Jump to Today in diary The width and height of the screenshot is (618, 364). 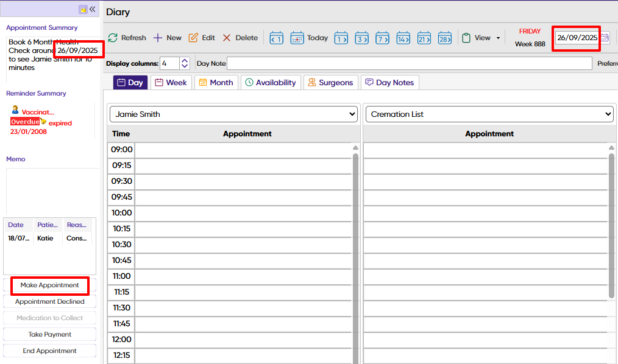(310, 38)
